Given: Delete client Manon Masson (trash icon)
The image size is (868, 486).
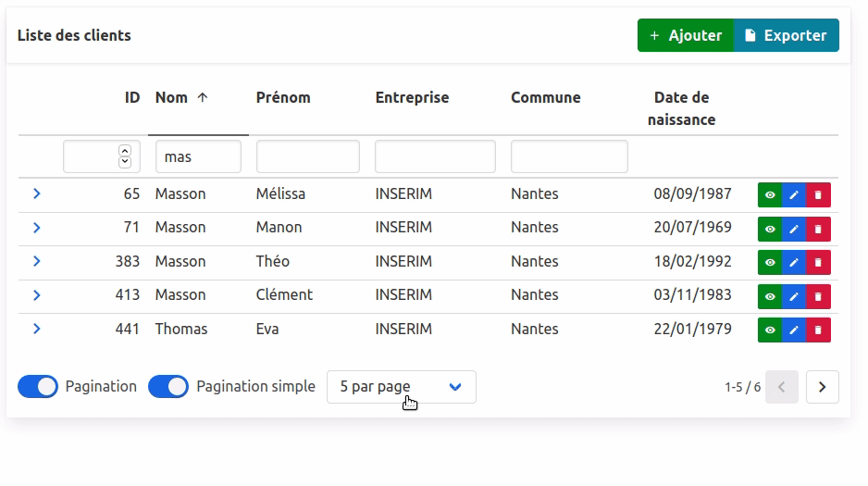Looking at the screenshot, I should click(x=818, y=229).
